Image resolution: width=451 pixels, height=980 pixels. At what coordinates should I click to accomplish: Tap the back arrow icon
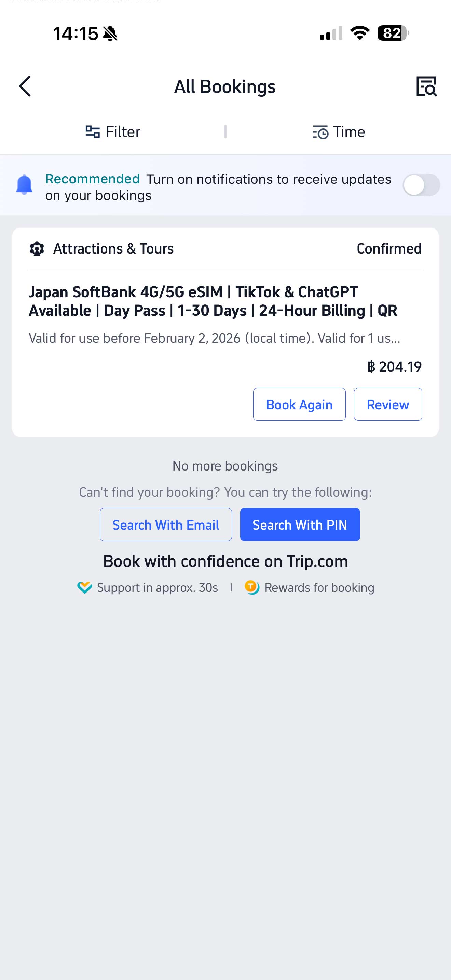point(25,86)
